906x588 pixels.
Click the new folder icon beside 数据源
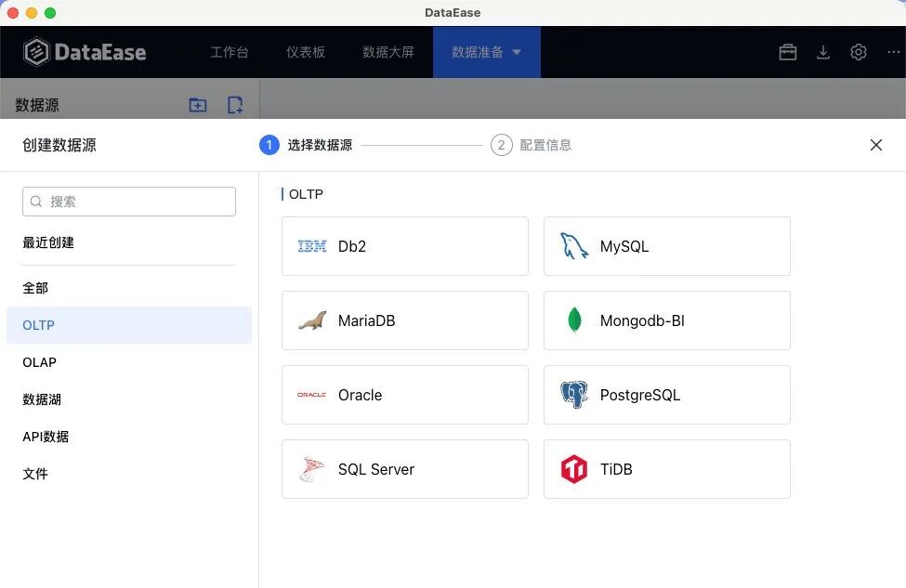click(x=198, y=105)
